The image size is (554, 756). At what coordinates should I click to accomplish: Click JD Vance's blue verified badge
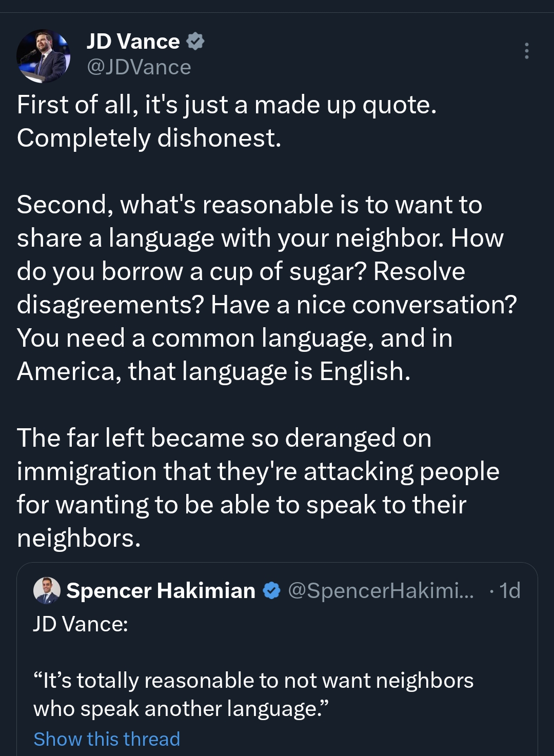tap(195, 41)
